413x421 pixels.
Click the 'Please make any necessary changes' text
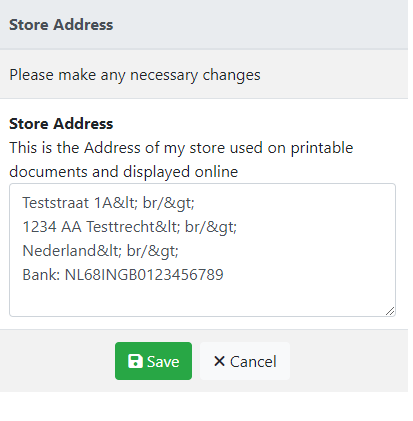(x=135, y=75)
